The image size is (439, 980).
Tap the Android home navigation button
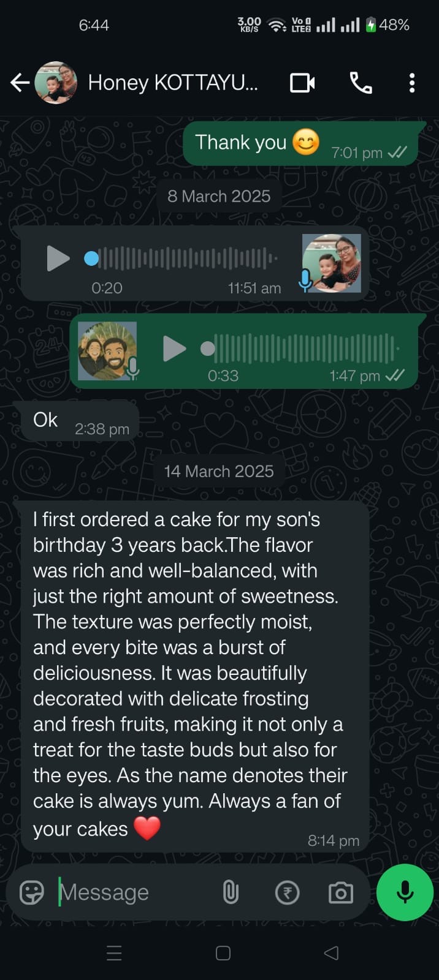[223, 953]
